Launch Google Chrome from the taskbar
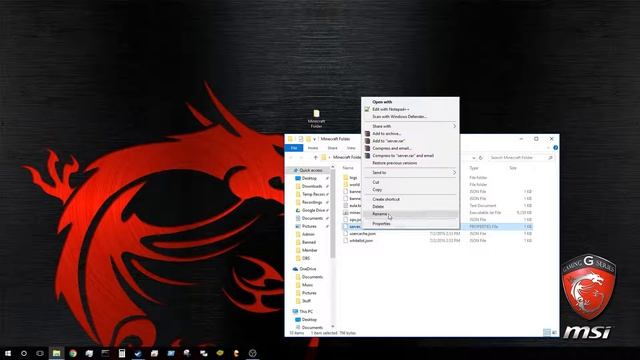Screen dimensions: 640x360 point(73,353)
